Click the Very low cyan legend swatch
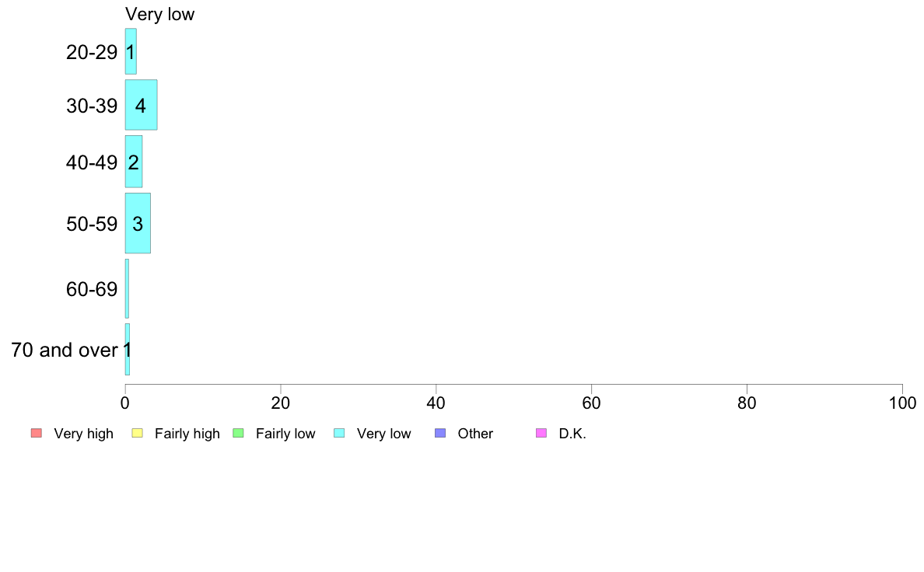Image resolution: width=924 pixels, height=572 pixels. [x=339, y=433]
